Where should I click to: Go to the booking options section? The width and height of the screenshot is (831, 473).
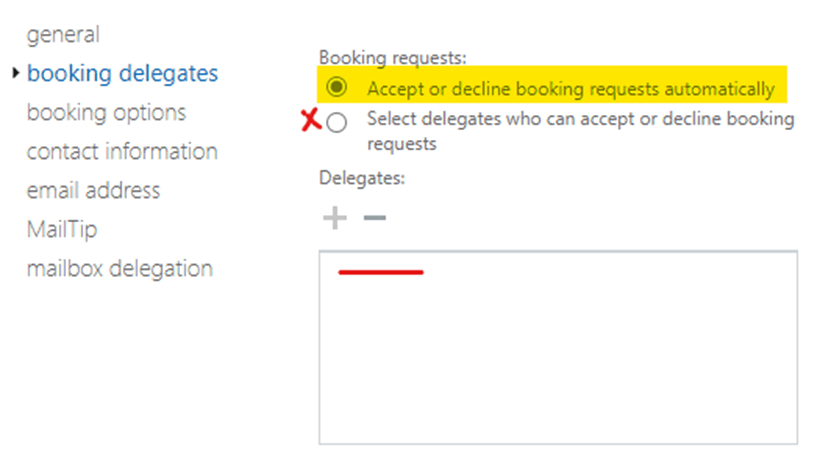(106, 112)
